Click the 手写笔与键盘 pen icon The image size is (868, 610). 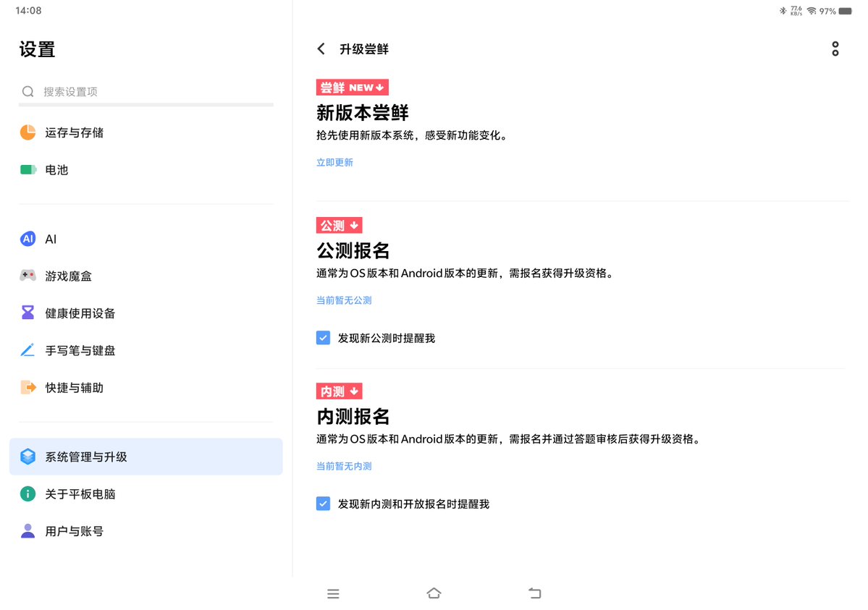28,350
